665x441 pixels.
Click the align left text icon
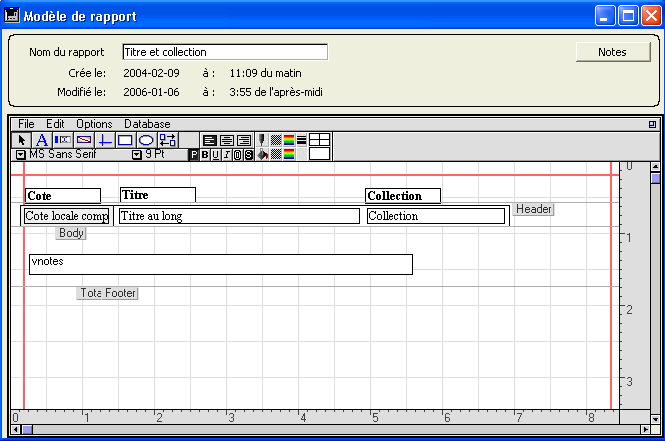[209, 140]
